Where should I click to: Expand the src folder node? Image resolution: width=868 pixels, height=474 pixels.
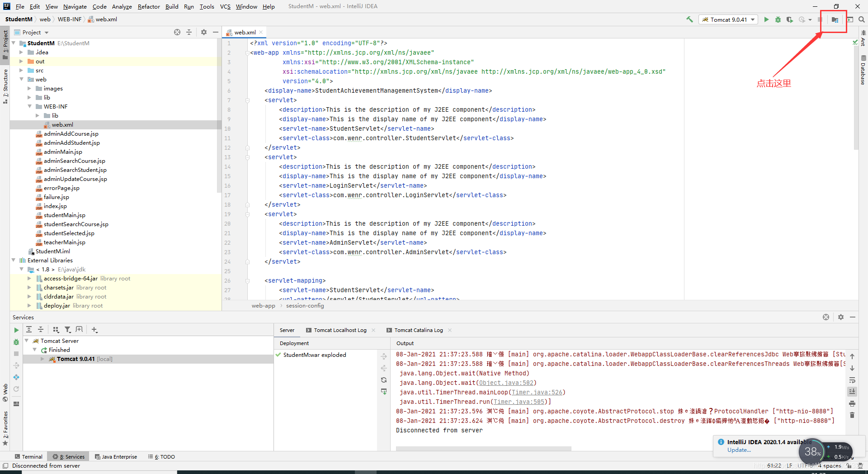[21, 70]
